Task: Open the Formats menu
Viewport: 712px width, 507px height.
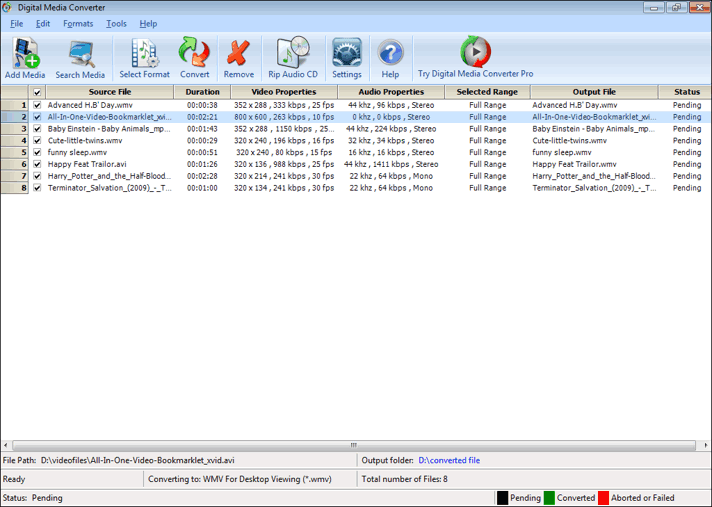Action: (x=78, y=23)
